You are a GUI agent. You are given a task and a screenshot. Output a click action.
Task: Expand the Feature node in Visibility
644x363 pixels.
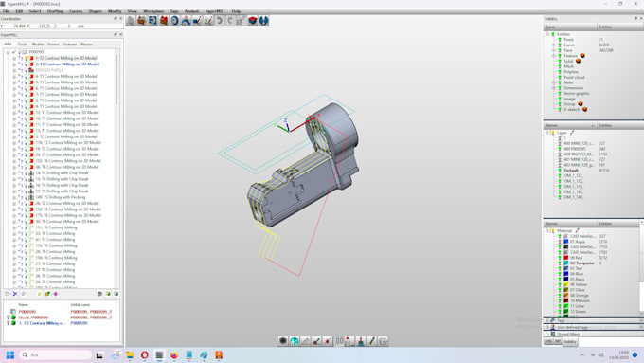coord(553,56)
